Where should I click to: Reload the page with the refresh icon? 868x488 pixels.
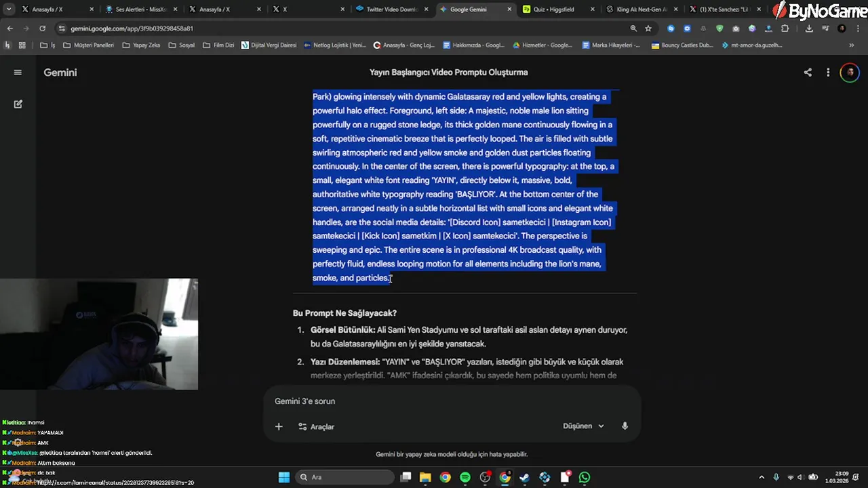(x=42, y=28)
